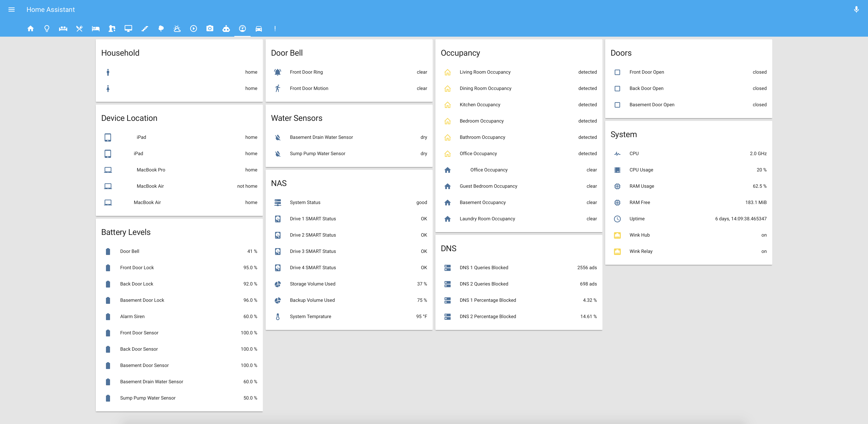Select the fork and knife kitchen tab

pyautogui.click(x=79, y=29)
